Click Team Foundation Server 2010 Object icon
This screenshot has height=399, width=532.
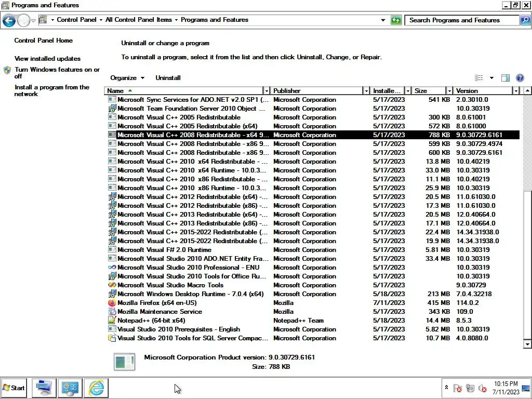click(112, 109)
